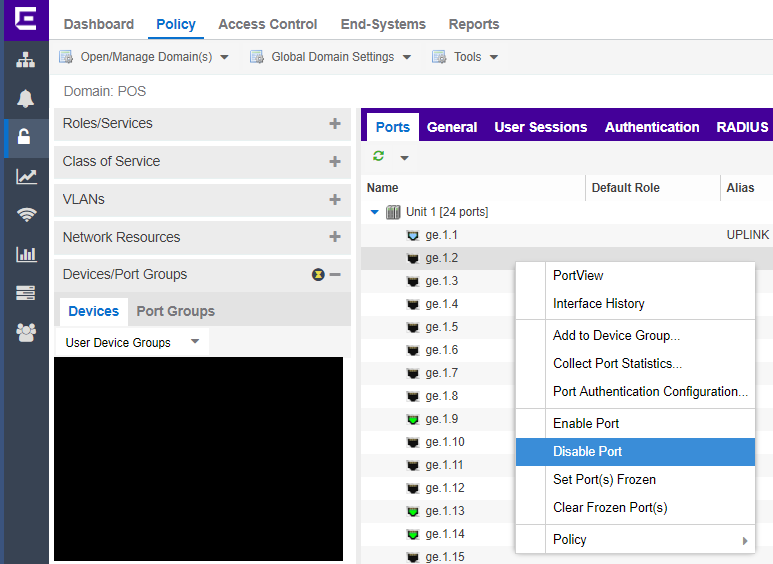Open the Global Domain Settings menu

click(331, 57)
